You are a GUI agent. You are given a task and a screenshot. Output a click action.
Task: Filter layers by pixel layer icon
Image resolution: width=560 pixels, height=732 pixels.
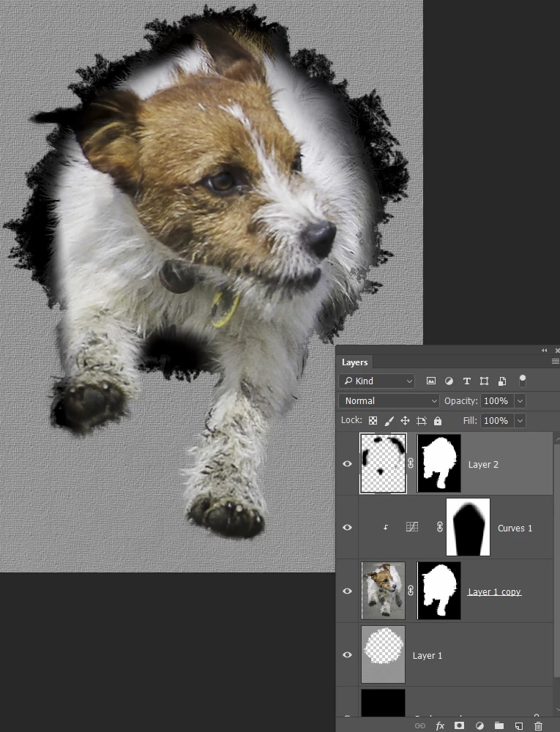point(430,381)
